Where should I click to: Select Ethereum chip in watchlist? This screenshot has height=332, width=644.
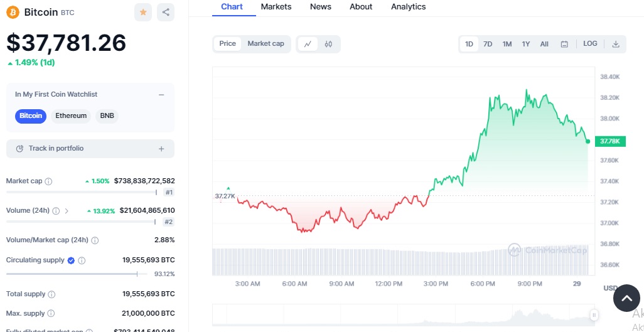pyautogui.click(x=71, y=116)
